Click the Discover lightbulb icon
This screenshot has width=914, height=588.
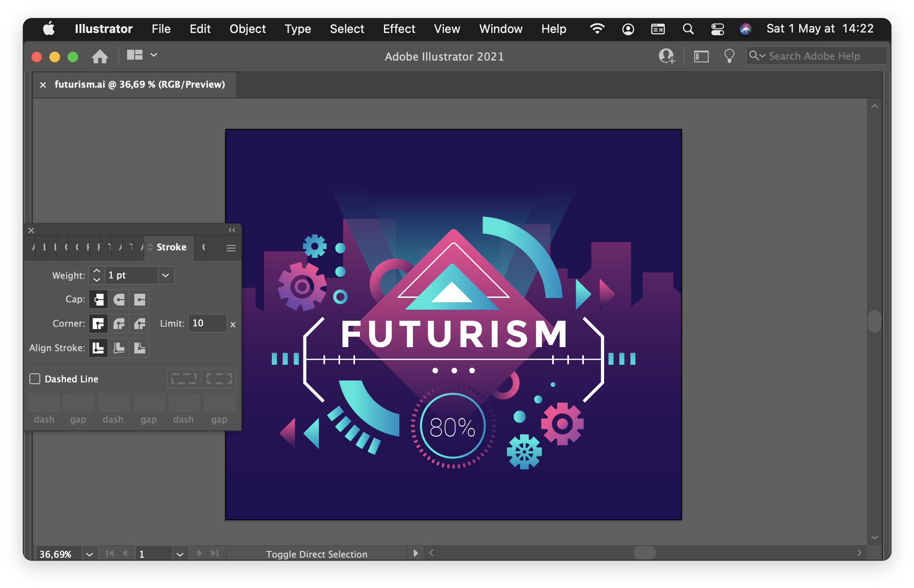pyautogui.click(x=729, y=56)
